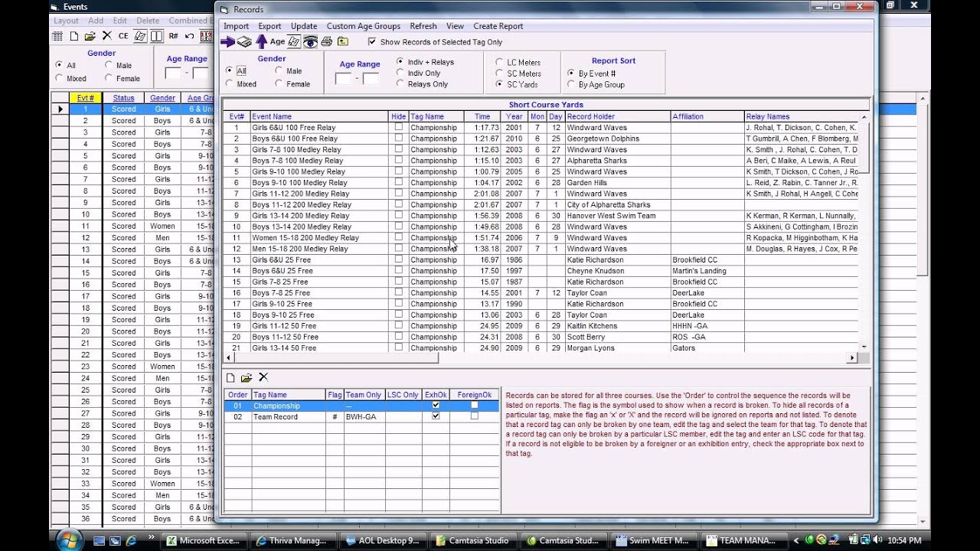
Task: Select Boys 6&U 100 Free Relay record row
Action: (x=541, y=139)
